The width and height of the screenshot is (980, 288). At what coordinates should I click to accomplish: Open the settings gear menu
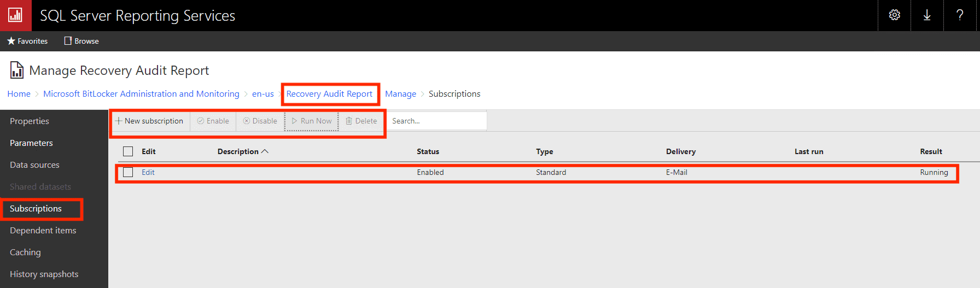(x=894, y=15)
